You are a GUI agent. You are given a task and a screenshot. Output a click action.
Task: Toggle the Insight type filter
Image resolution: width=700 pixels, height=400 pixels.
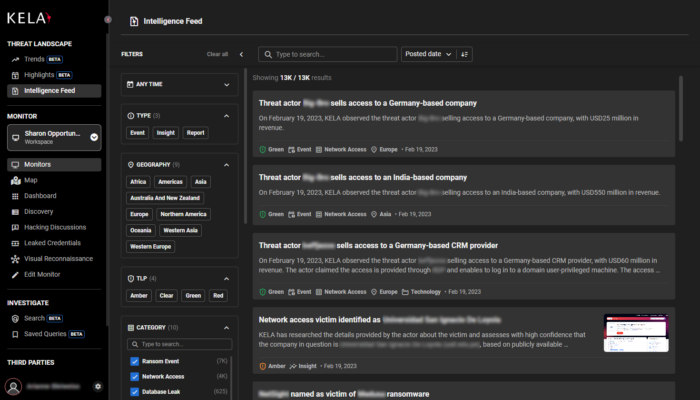click(x=166, y=133)
